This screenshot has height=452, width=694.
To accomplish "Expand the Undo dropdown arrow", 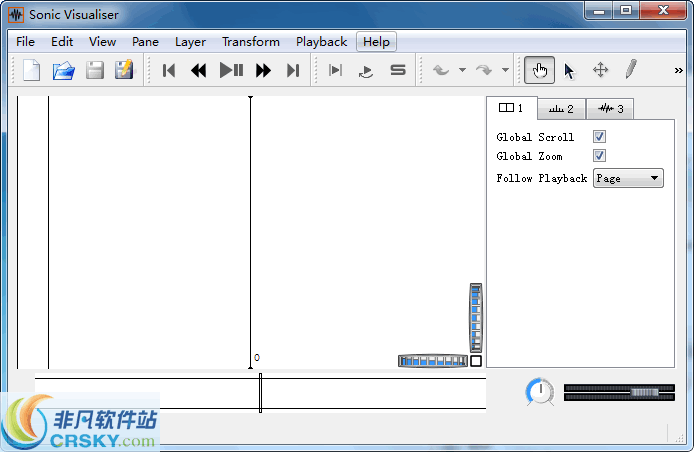I will coord(462,70).
